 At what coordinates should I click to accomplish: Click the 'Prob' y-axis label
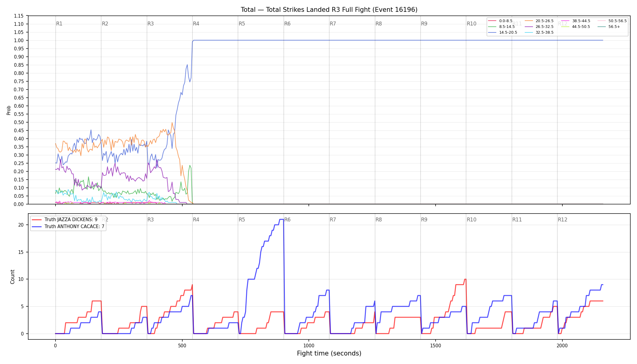tap(9, 110)
